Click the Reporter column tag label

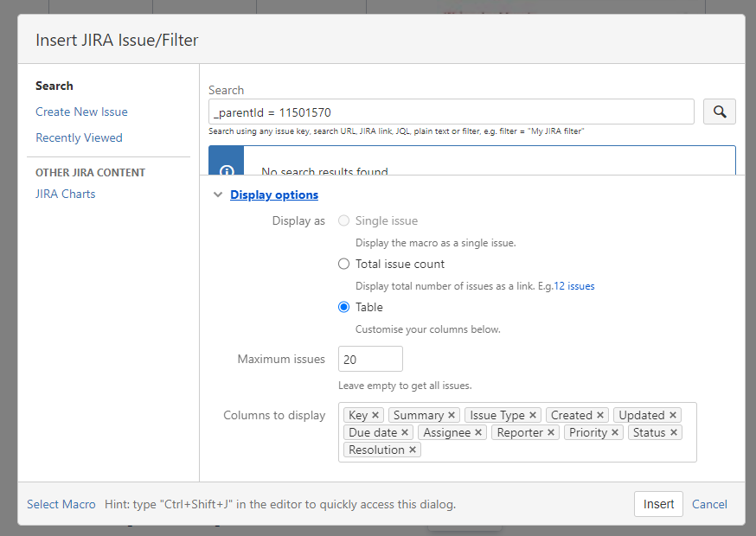(x=520, y=432)
